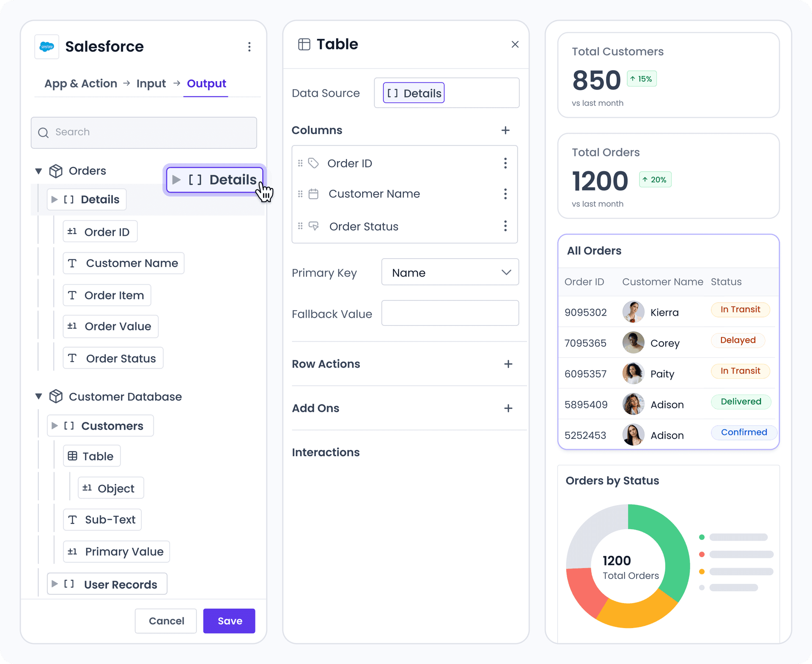Open the kebab menu for the Order Status column
The height and width of the screenshot is (664, 812).
pyautogui.click(x=505, y=226)
